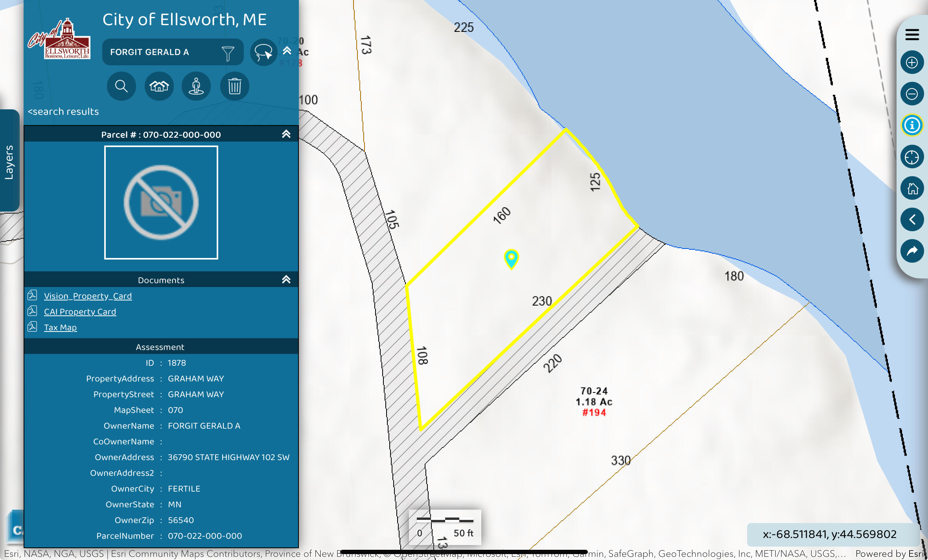Return to the default map extent via home icon

(912, 188)
